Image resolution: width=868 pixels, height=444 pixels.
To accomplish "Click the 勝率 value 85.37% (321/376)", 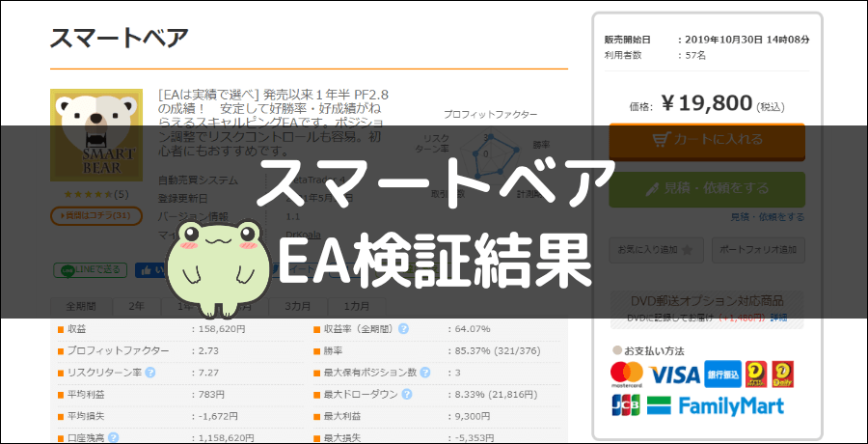I will coord(498,351).
